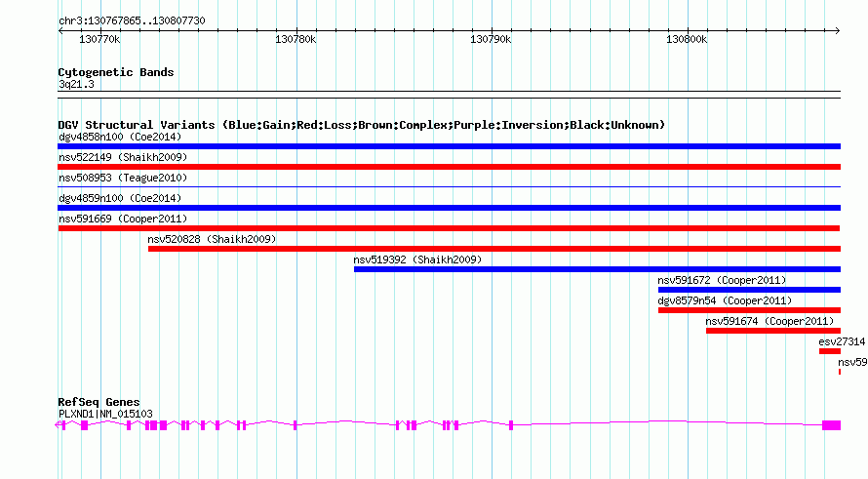This screenshot has height=479, width=868.
Task: Select the nsv591672 (Cooper2011) blue bar
Action: [x=750, y=290]
